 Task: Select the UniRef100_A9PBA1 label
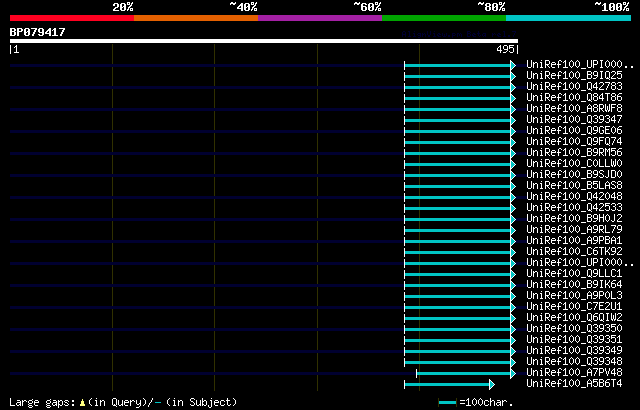[x=574, y=241]
